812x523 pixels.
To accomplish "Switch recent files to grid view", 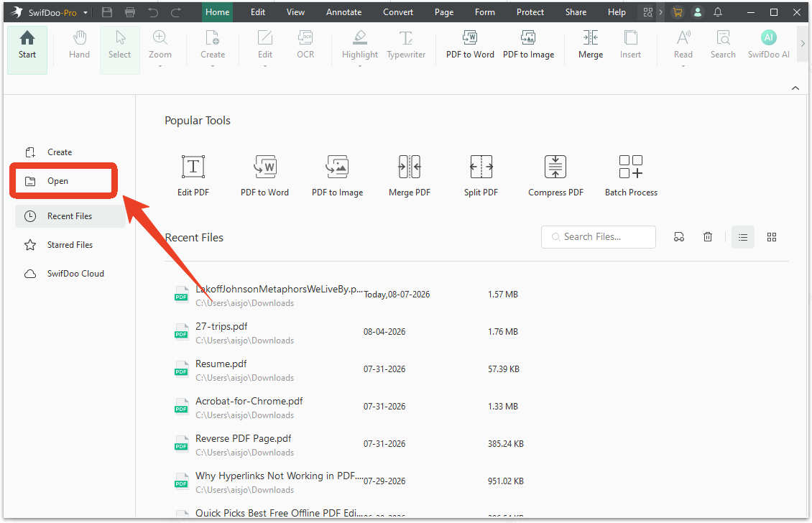I will pyautogui.click(x=772, y=237).
